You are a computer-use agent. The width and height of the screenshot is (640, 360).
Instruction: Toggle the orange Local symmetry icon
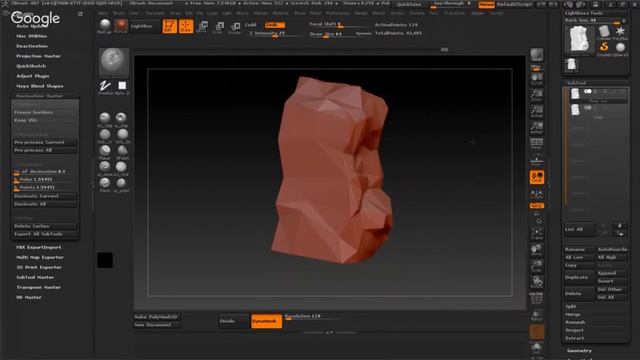[537, 177]
